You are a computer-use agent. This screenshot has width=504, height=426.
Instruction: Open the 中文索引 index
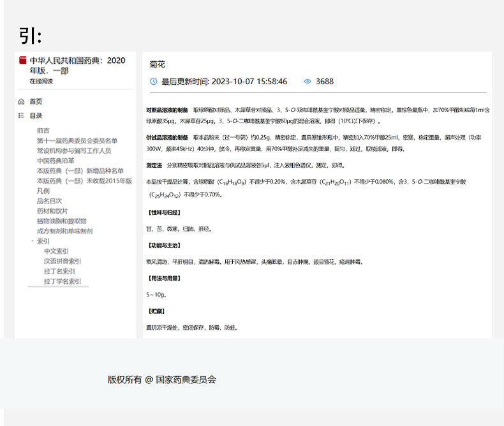(x=56, y=251)
